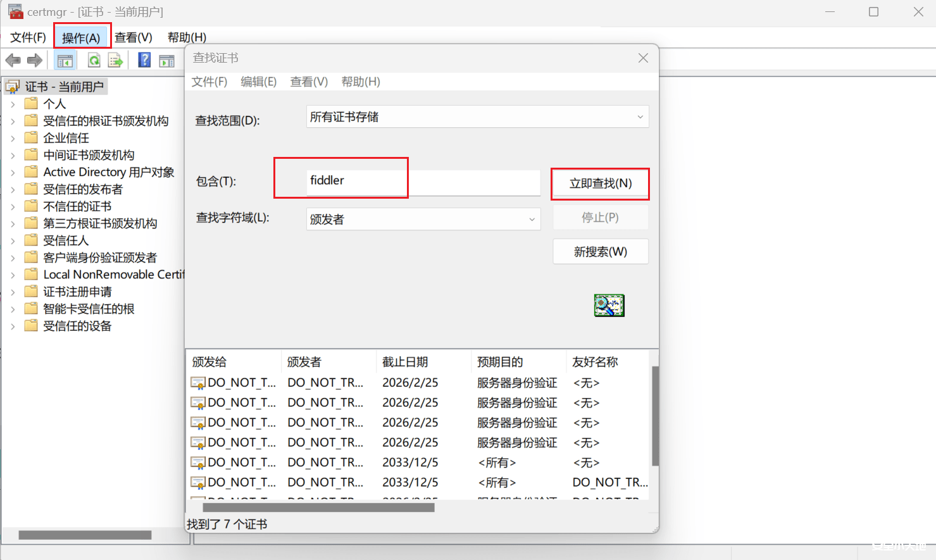
Task: Start a new search with 新搜索(W)
Action: (x=600, y=251)
